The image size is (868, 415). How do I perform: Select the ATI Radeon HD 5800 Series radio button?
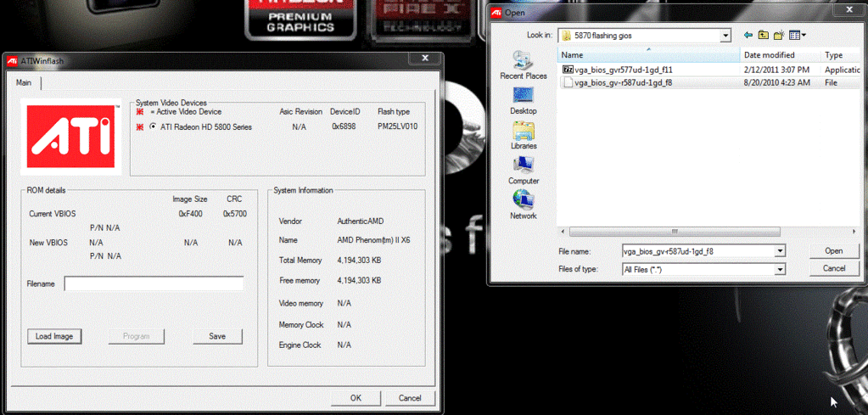pos(153,126)
